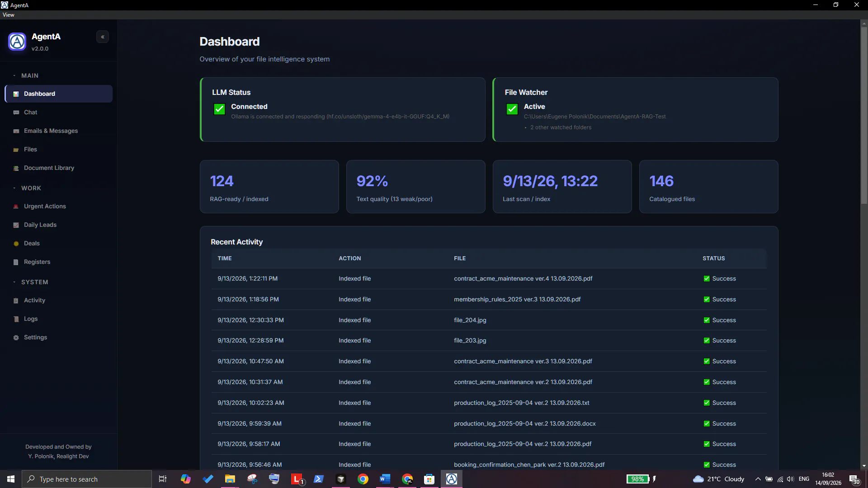
Task: Open the Logs icon in sidebar
Action: pyautogui.click(x=16, y=319)
